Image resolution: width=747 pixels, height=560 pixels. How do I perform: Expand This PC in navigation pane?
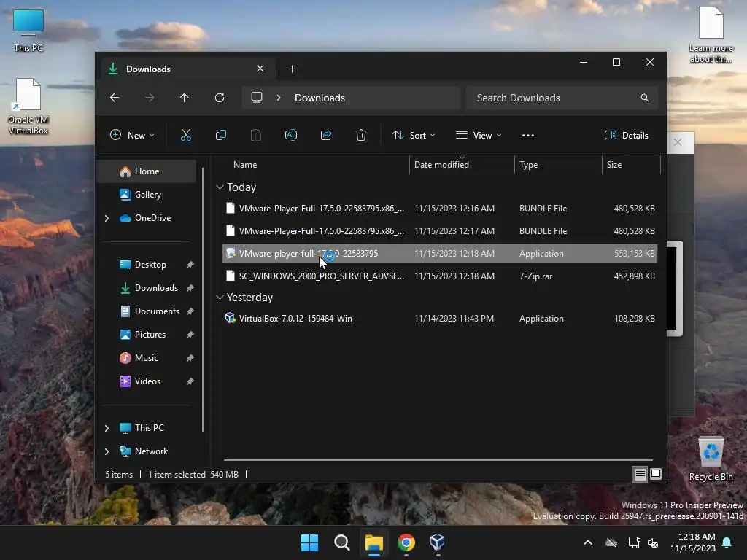[x=107, y=428]
